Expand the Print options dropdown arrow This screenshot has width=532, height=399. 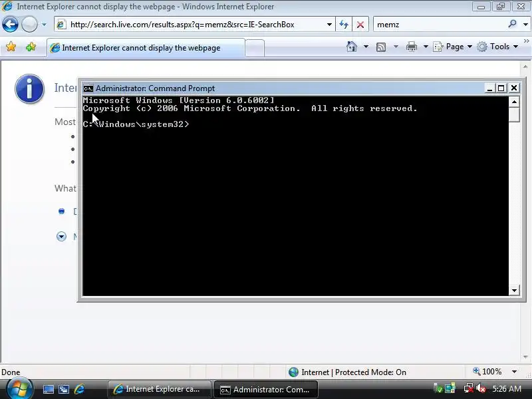[x=426, y=47]
